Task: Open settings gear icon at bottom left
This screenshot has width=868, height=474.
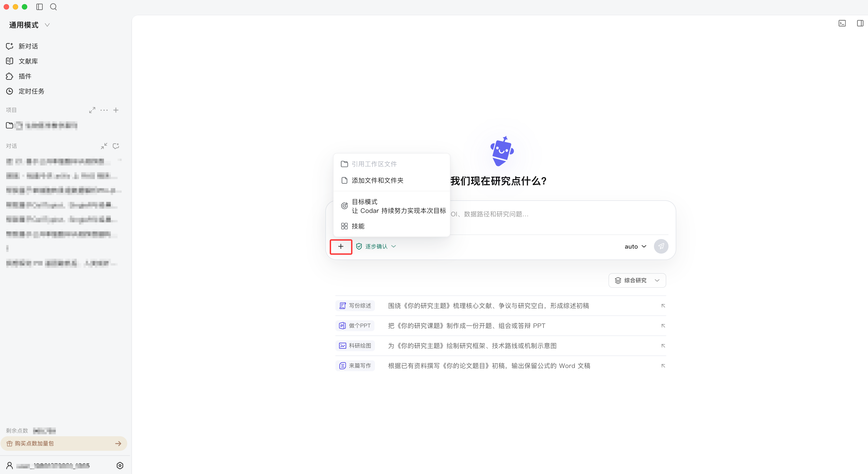Action: tap(120, 466)
